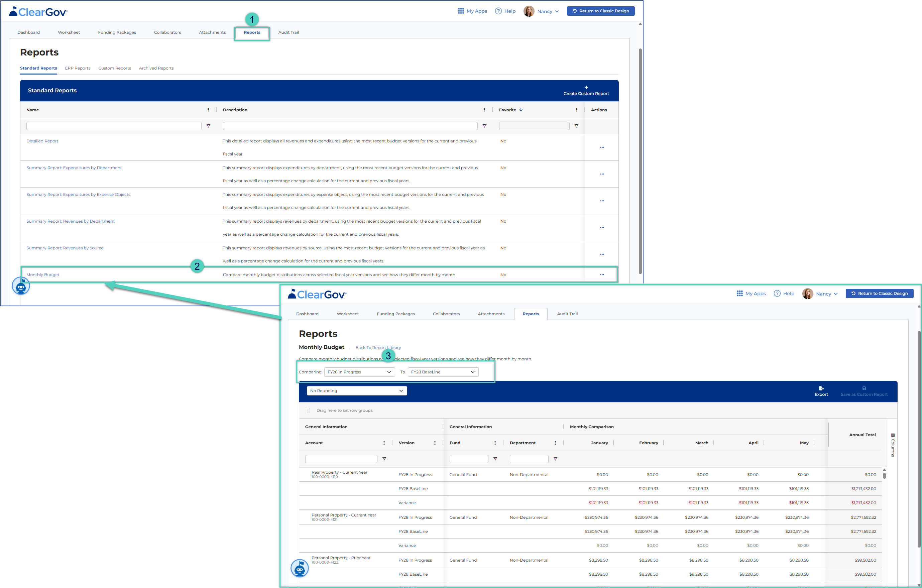Expand the No Rounding dropdown
Image resolution: width=922 pixels, height=588 pixels.
357,391
